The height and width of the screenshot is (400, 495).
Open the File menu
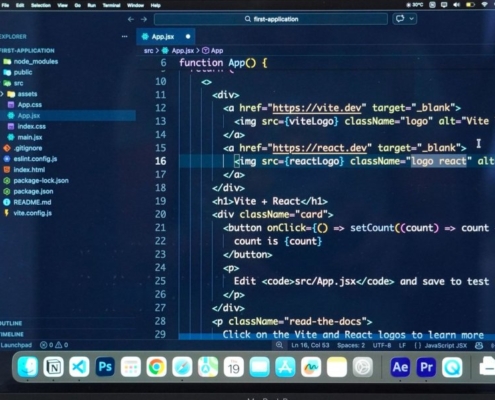click(5, 5)
